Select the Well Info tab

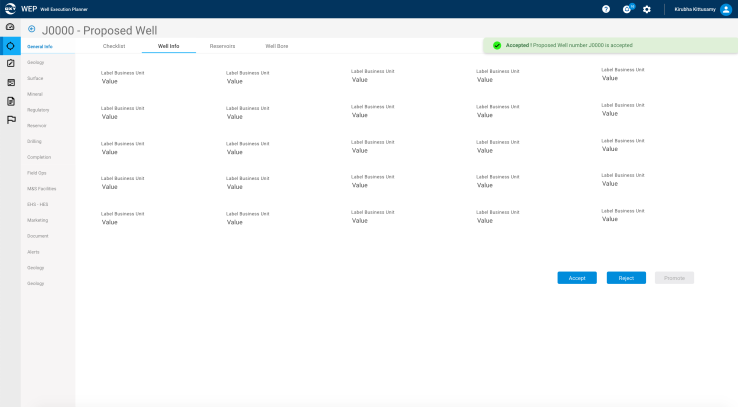tap(168, 46)
